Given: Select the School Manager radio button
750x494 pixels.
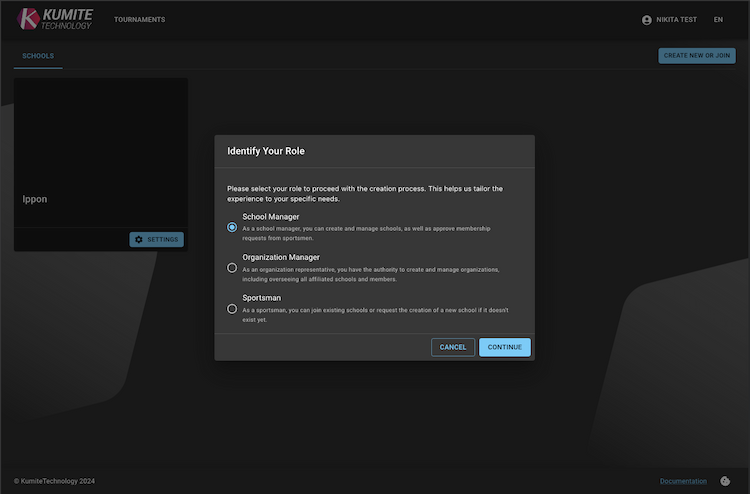Looking at the screenshot, I should [232, 227].
